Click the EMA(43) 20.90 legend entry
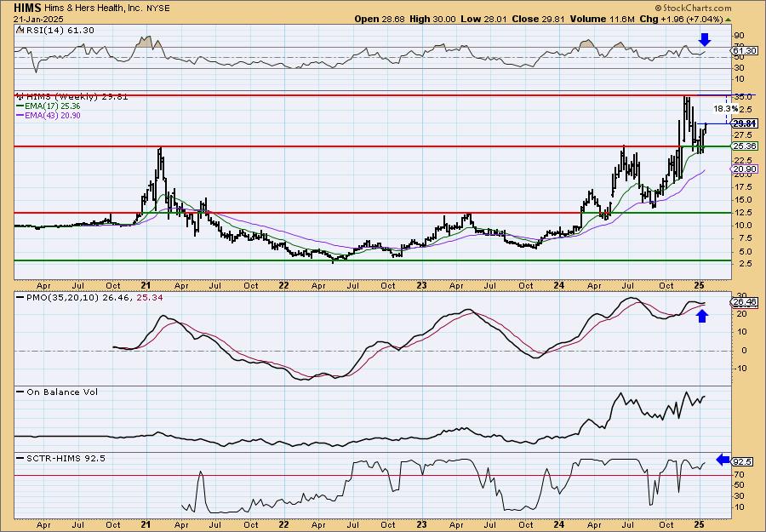This screenshot has width=766, height=532. pyautogui.click(x=52, y=116)
